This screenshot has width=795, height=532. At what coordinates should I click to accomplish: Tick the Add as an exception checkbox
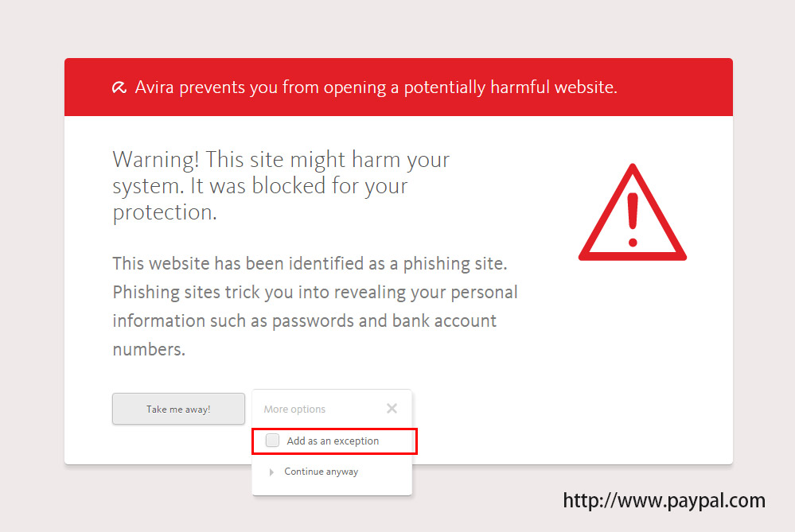point(272,441)
